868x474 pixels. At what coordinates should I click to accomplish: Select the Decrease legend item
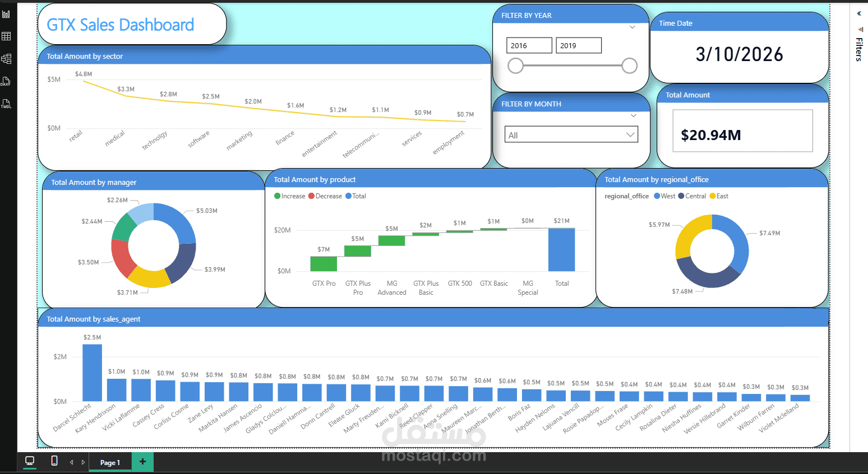coord(325,196)
